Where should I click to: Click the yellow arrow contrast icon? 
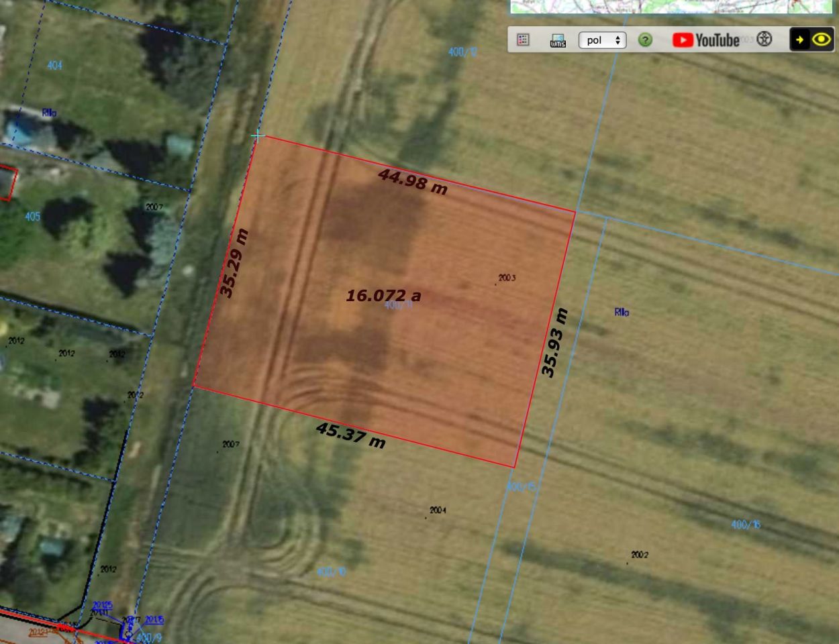[x=800, y=40]
